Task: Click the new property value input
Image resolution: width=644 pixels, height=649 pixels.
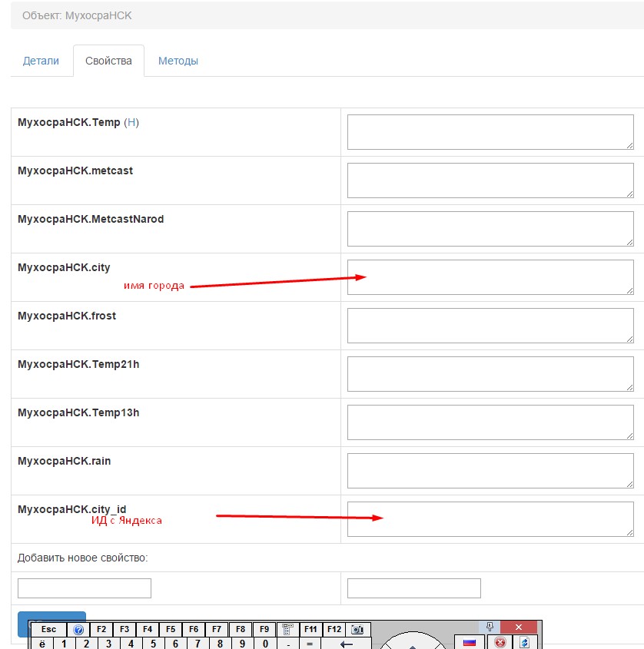Action: [414, 588]
